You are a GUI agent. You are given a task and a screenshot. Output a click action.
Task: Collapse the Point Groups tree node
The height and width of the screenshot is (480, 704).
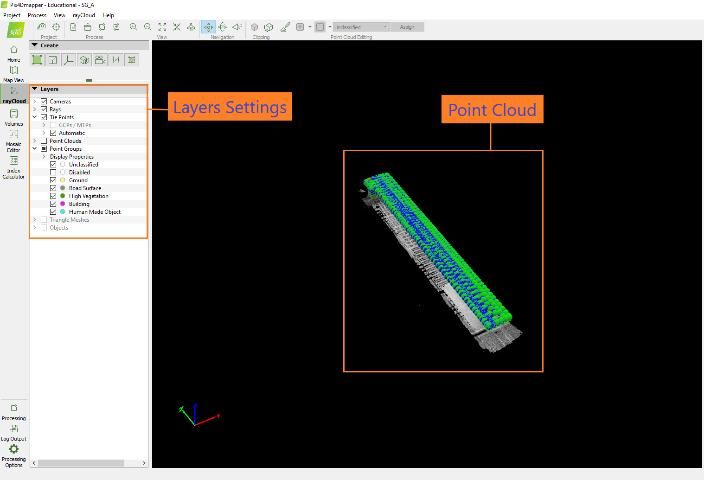pos(34,149)
